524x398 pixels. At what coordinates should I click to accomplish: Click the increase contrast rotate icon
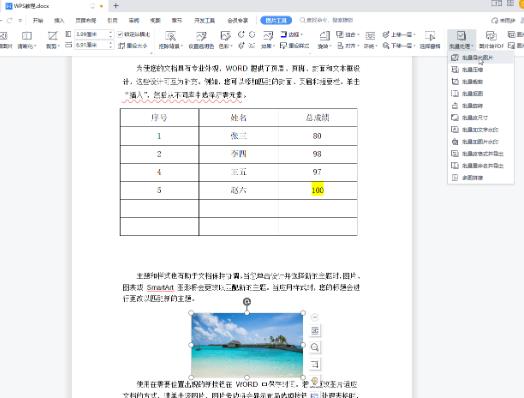point(241,34)
